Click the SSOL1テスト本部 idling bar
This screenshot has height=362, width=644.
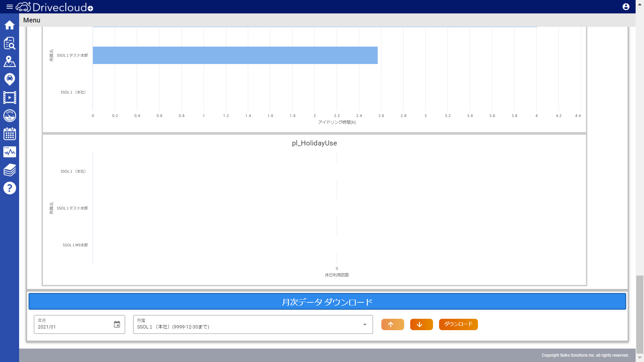pyautogui.click(x=235, y=55)
